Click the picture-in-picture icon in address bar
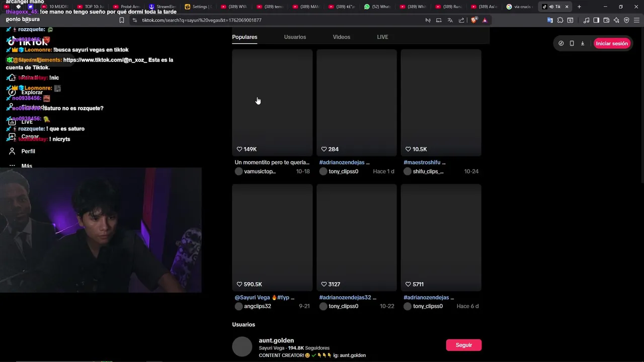 [439, 20]
